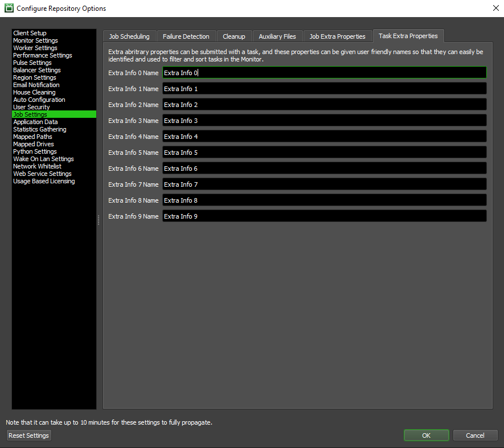The height and width of the screenshot is (448, 504).
Task: Go to the Auxiliary Files tab
Action: click(x=277, y=36)
